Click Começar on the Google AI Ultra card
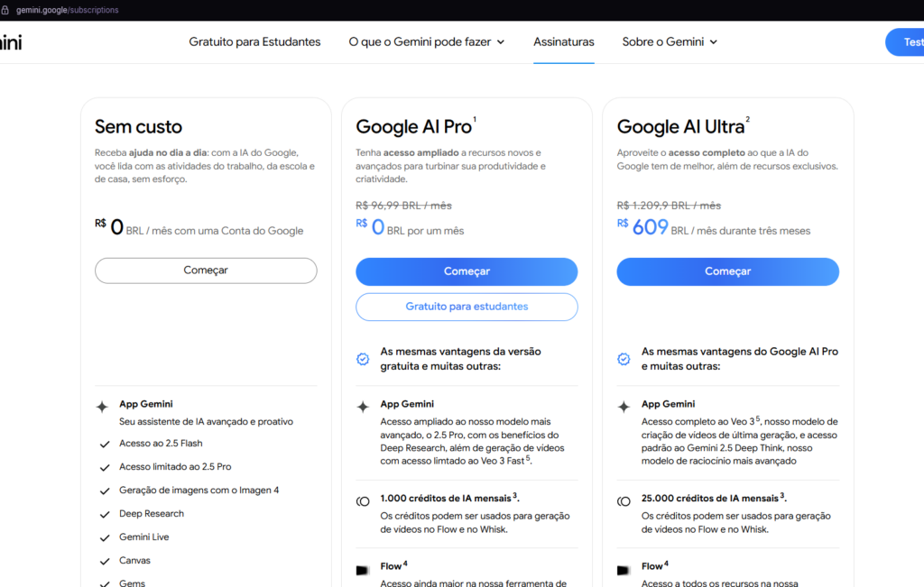This screenshot has height=587, width=924. 727,271
